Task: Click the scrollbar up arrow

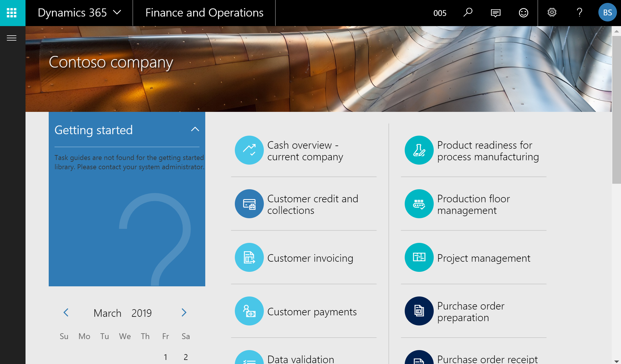Action: [616, 31]
